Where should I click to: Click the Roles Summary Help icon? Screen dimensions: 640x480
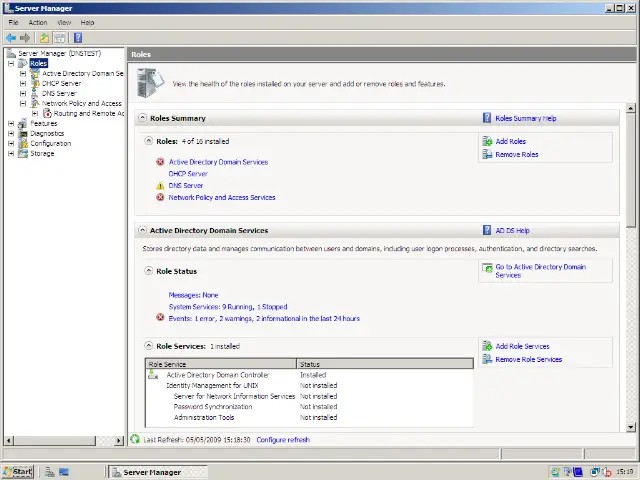487,118
